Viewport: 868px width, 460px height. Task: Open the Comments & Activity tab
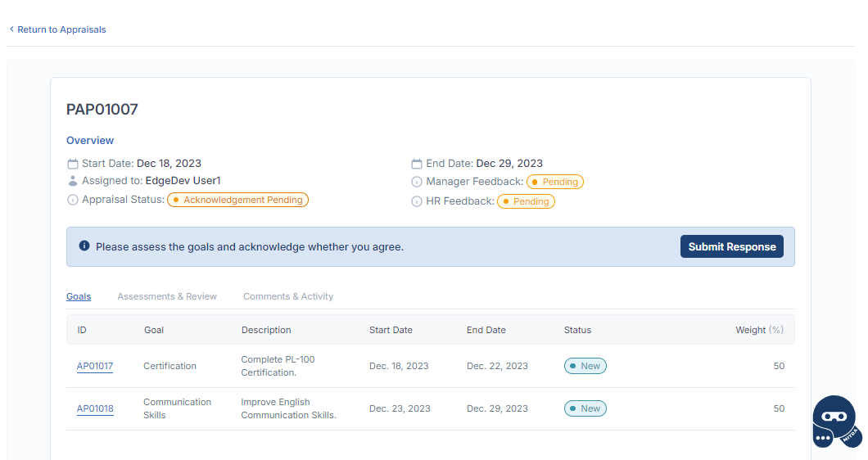288,296
